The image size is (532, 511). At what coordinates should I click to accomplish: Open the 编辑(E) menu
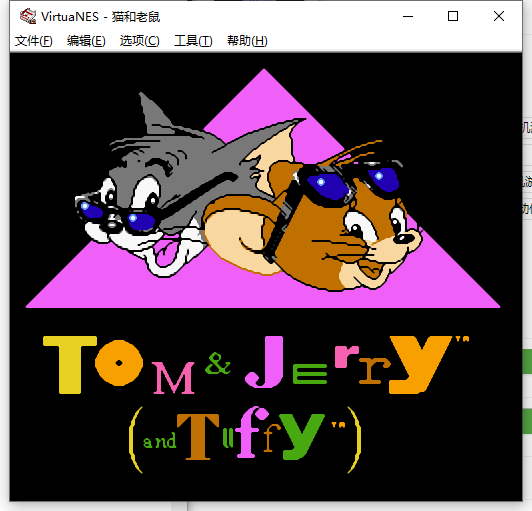[x=86, y=41]
